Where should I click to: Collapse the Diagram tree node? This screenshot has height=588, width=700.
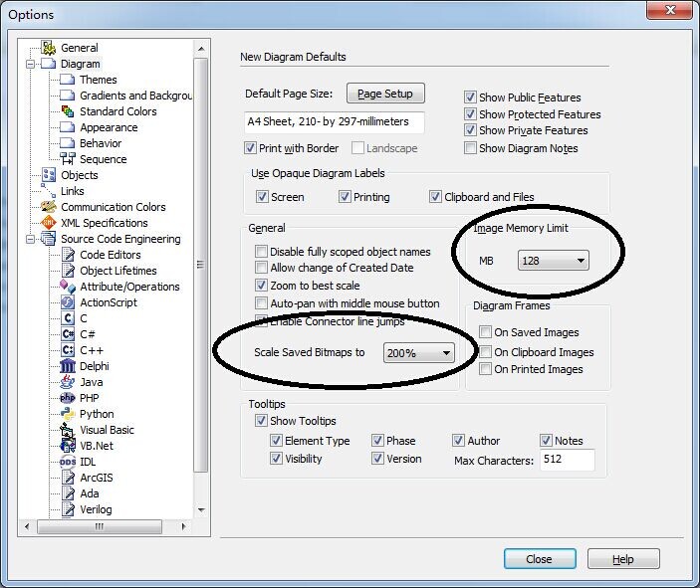30,64
